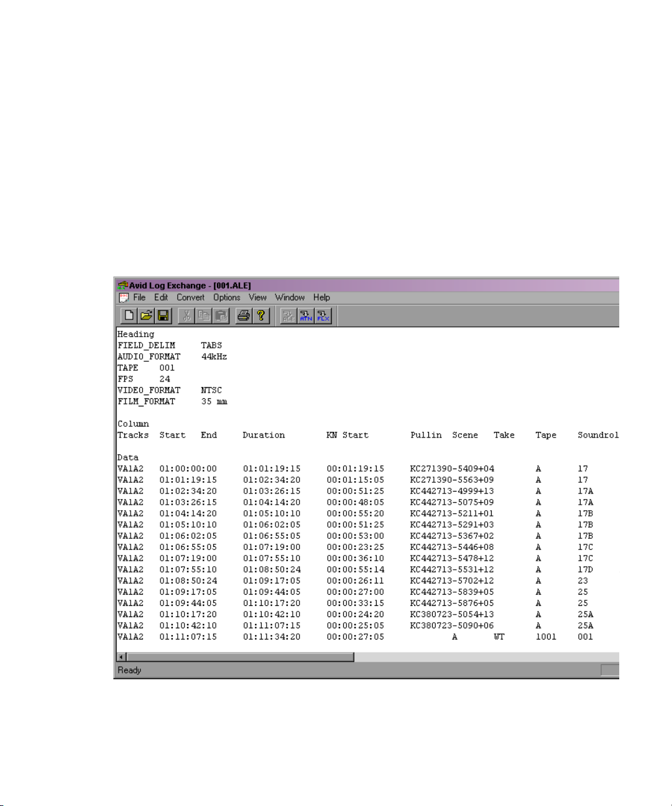
Task: Click the duration '00:00:36:10'
Action: click(356, 558)
